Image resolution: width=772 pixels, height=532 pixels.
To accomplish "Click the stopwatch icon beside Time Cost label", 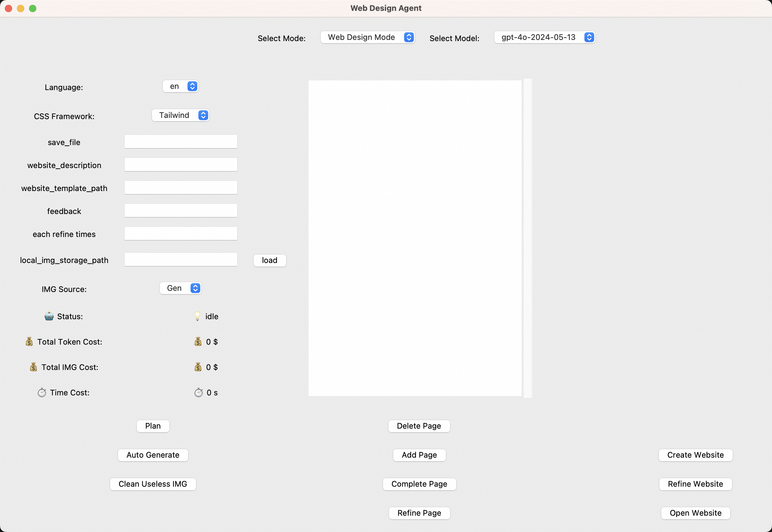I will pos(42,392).
